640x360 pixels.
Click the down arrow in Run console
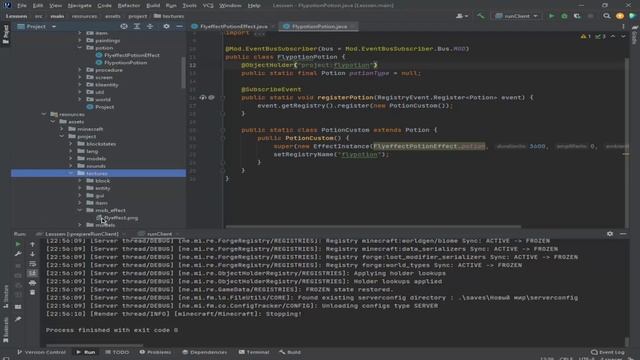tap(32, 254)
